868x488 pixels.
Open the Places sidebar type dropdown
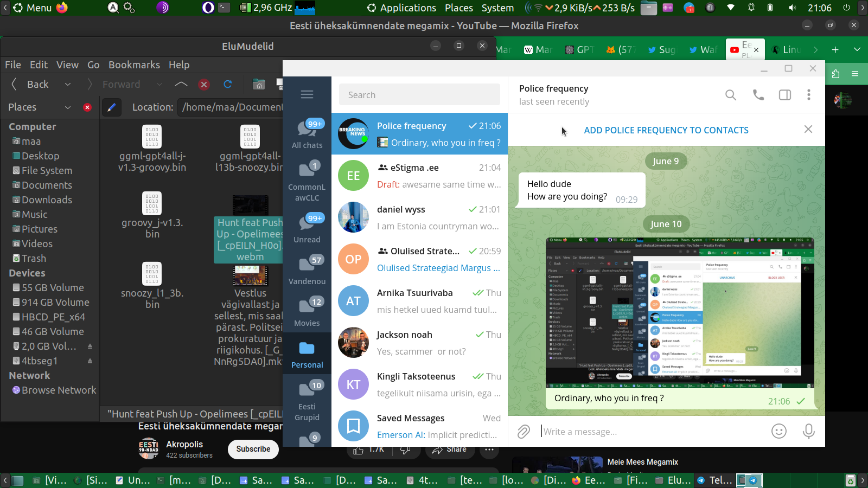coord(40,107)
